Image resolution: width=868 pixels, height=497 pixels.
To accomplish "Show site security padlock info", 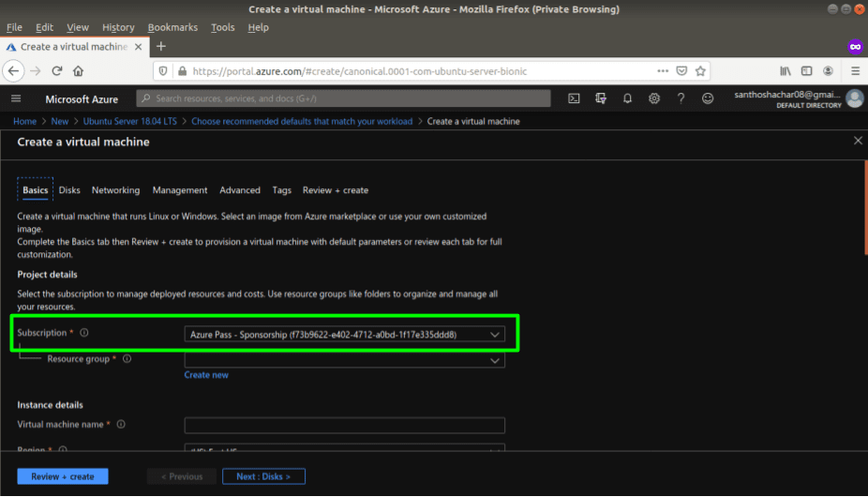I will tap(182, 71).
